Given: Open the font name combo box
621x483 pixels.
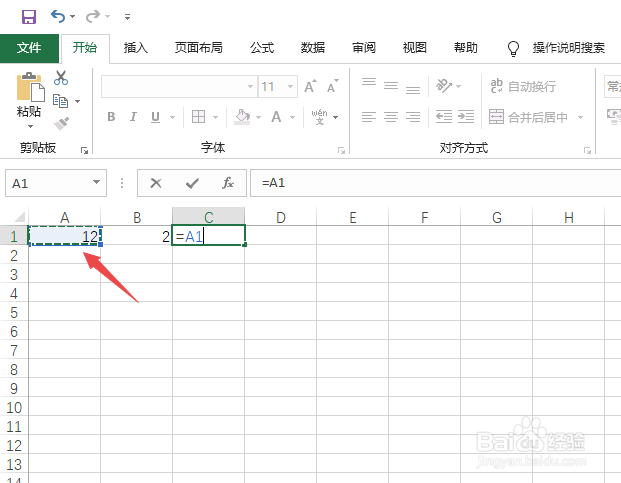Looking at the screenshot, I should [x=178, y=86].
